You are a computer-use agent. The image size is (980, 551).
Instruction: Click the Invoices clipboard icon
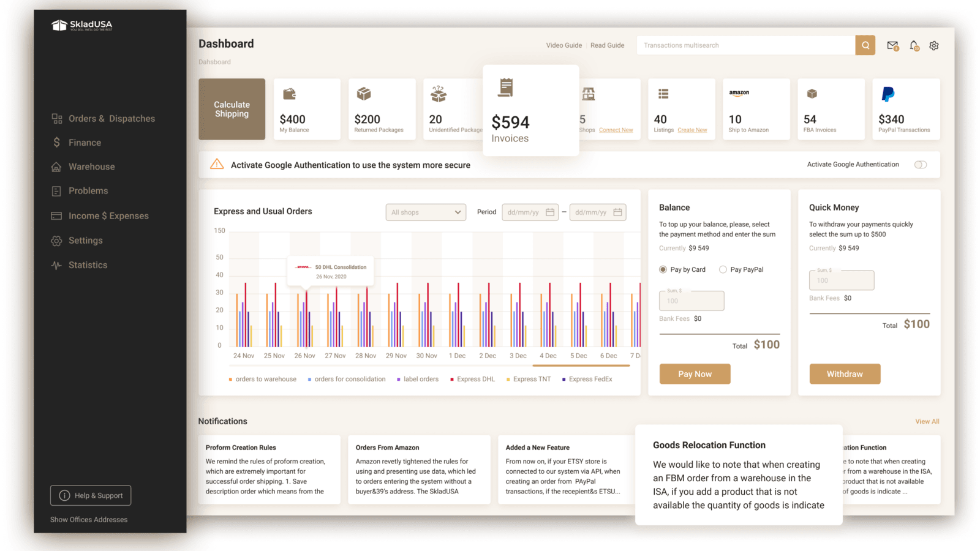click(x=506, y=87)
